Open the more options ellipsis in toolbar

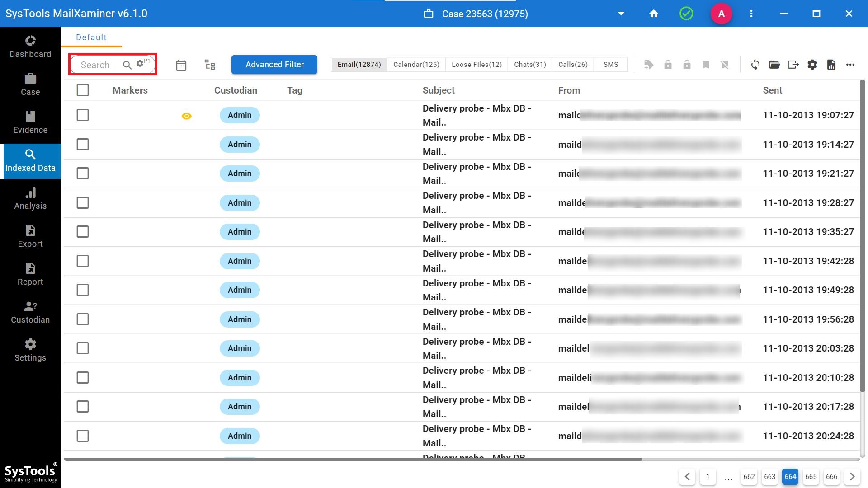click(850, 65)
